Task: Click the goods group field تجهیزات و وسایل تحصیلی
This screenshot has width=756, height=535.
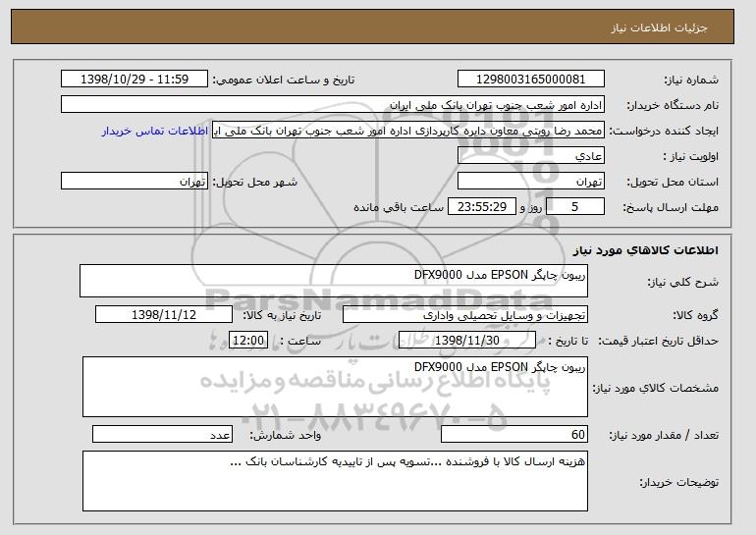Action: [465, 315]
